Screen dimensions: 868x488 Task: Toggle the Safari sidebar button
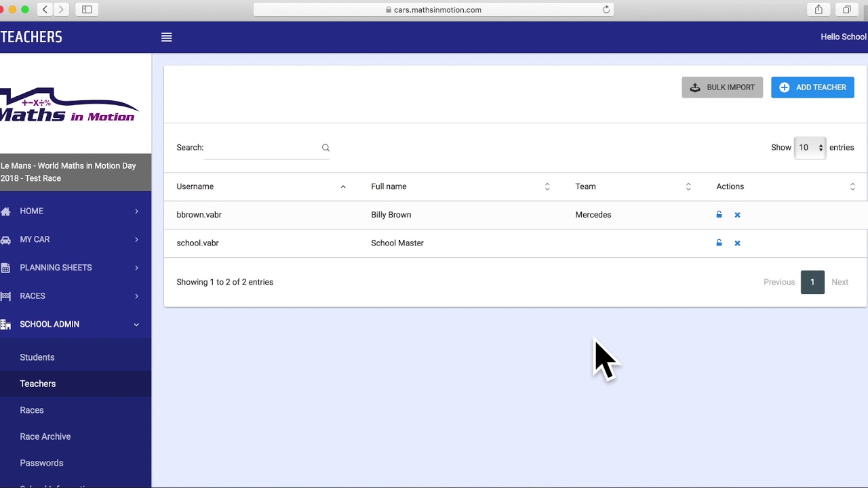point(87,9)
